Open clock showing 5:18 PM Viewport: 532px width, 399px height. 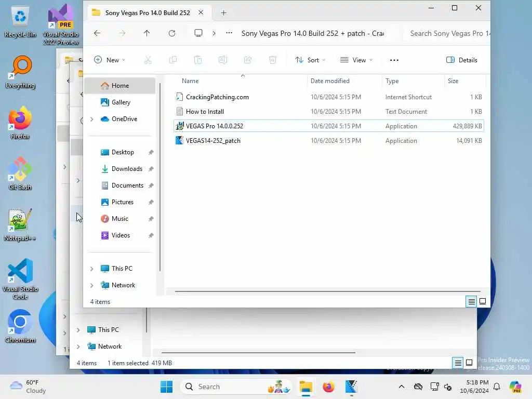pos(474,387)
